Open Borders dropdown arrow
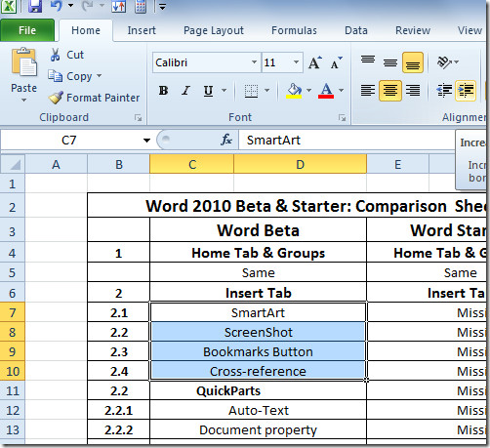The width and height of the screenshot is (490, 448). (x=266, y=91)
